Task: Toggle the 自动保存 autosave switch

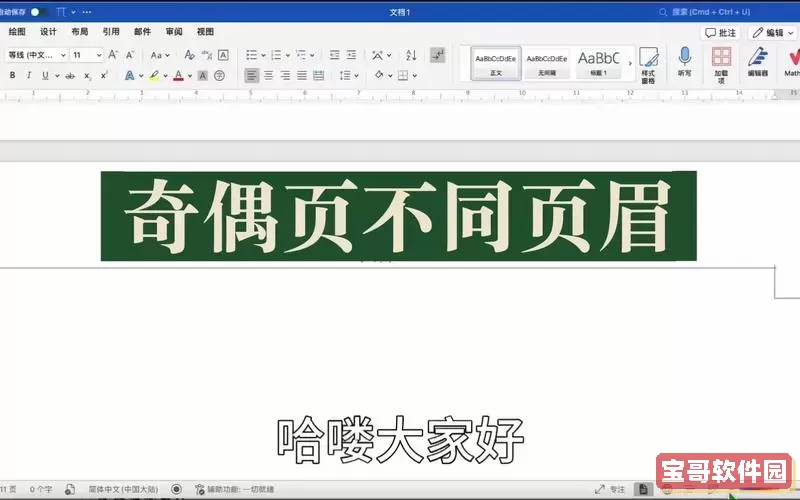Action: click(39, 12)
